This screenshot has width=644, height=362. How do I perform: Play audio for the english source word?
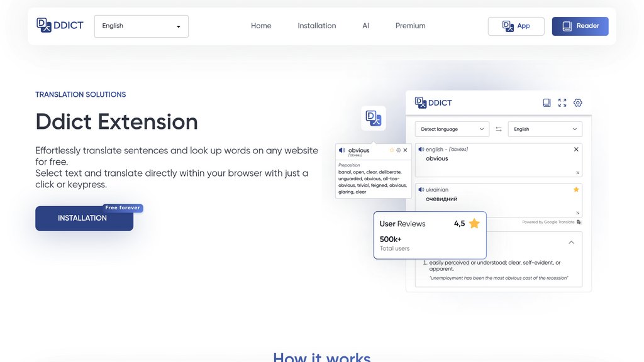(x=421, y=150)
